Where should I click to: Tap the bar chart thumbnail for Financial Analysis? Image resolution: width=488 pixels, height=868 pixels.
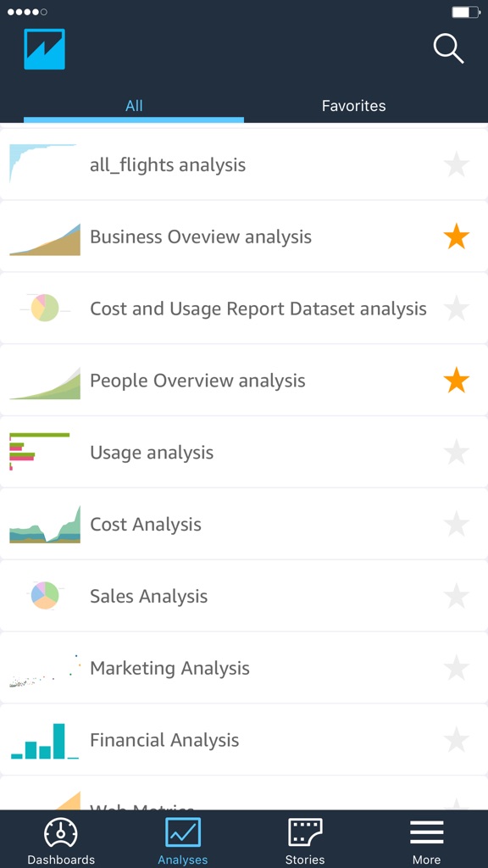point(44,739)
